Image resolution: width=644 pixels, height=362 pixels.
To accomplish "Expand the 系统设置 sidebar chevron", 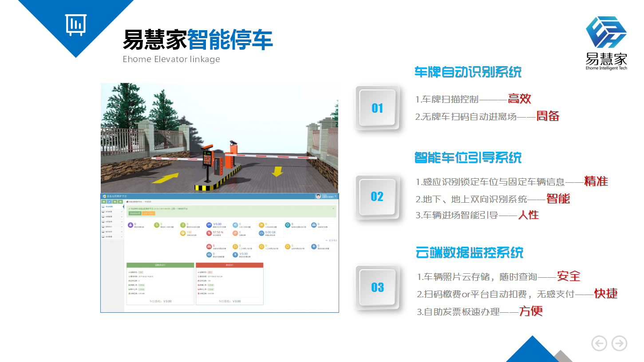I will coord(122,212).
